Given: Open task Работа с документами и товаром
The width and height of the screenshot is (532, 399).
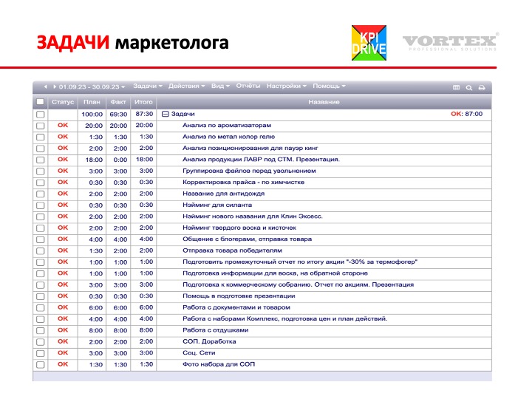Looking at the screenshot, I should click(x=236, y=307).
